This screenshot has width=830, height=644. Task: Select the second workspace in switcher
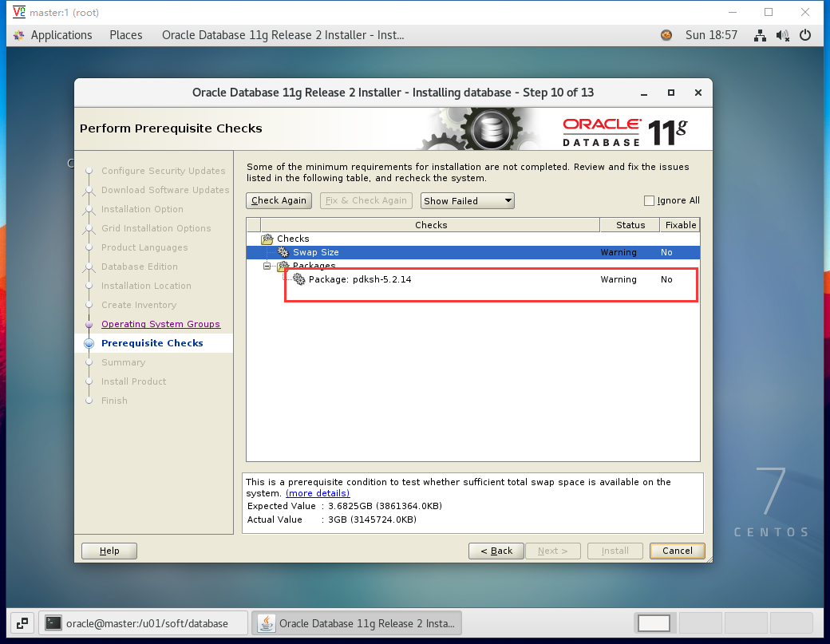(x=700, y=623)
